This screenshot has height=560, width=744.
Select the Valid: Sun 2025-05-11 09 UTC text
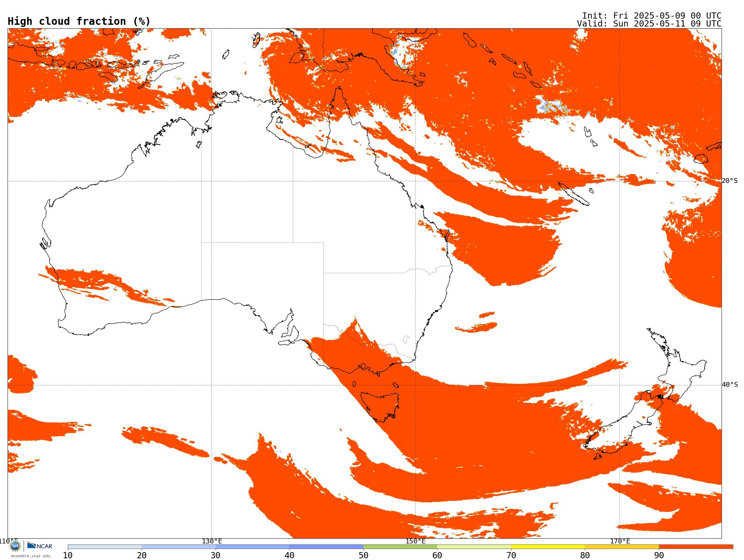(x=649, y=24)
